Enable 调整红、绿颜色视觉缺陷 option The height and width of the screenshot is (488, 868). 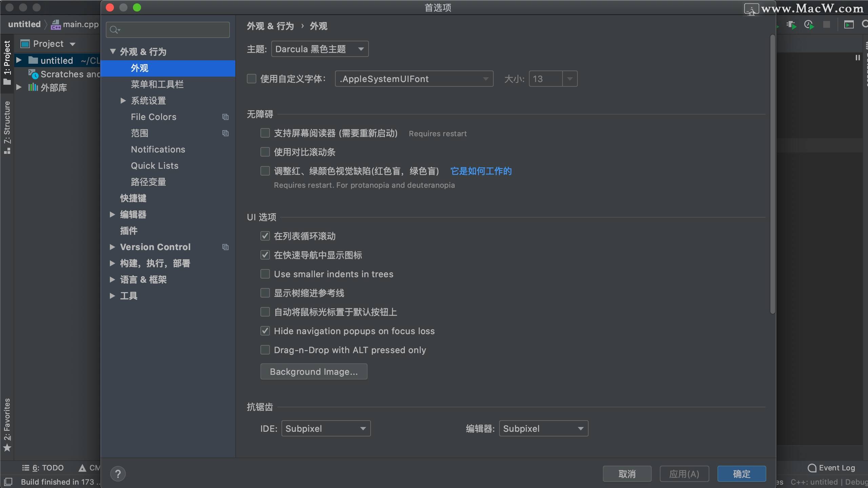265,171
